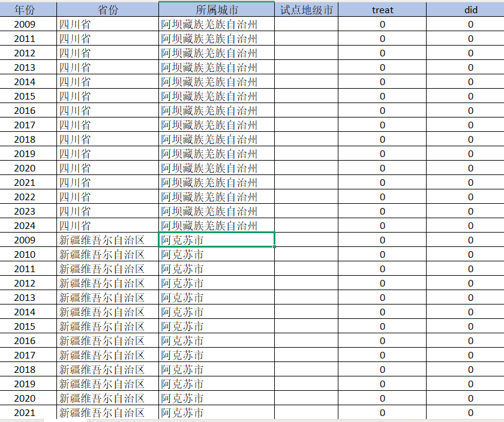Click the 所属城市 header cell
Screen dimensions: 504x422
[x=217, y=10]
